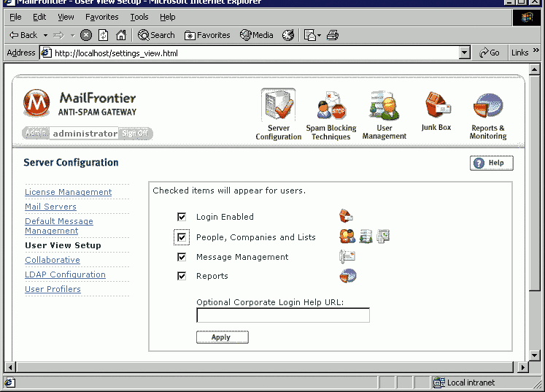Viewport: 545px width, 392px height.
Task: Click the junk box icon beside Login Enabled
Action: coord(346,216)
